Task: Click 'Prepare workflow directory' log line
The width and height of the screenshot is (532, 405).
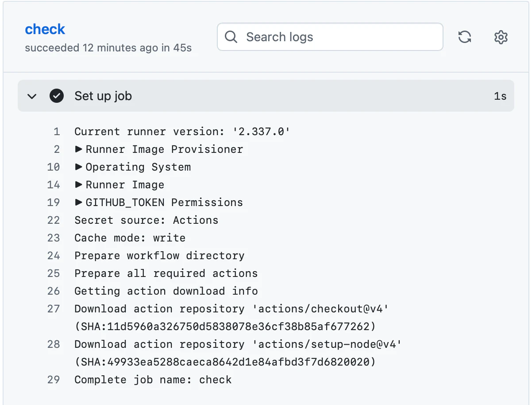Action: tap(159, 256)
